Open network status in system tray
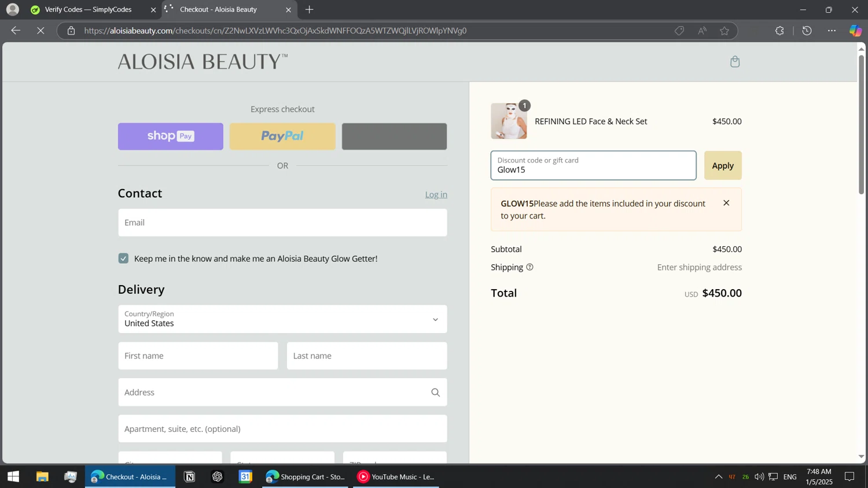Viewport: 868px width, 488px height. pyautogui.click(x=773, y=477)
